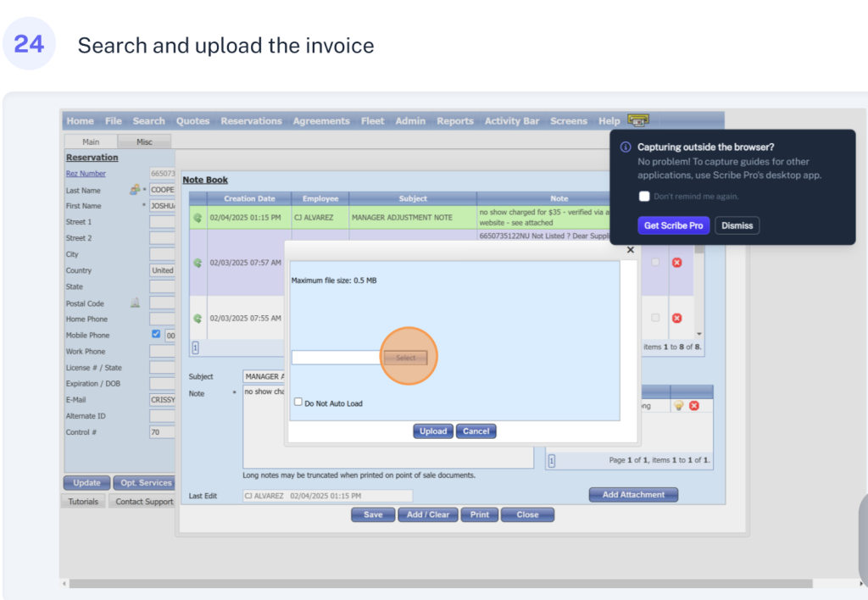Click the green icon on the 01:15 PM note row

[197, 218]
